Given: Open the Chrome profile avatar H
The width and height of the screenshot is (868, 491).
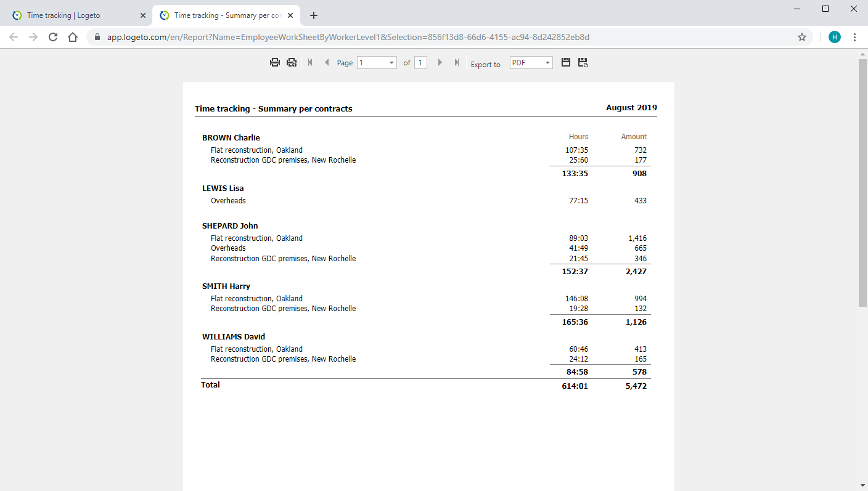Looking at the screenshot, I should point(835,37).
